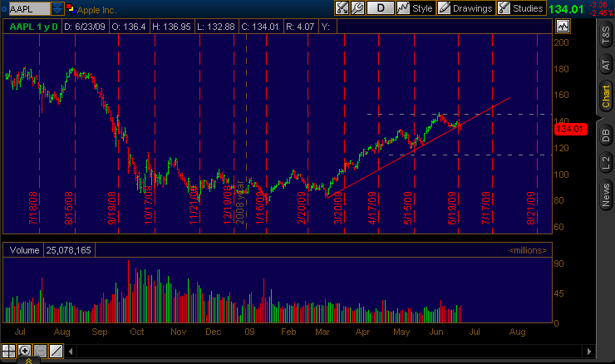Click the red upward trend line
Viewport: 615px width, 364px height.
click(418, 147)
